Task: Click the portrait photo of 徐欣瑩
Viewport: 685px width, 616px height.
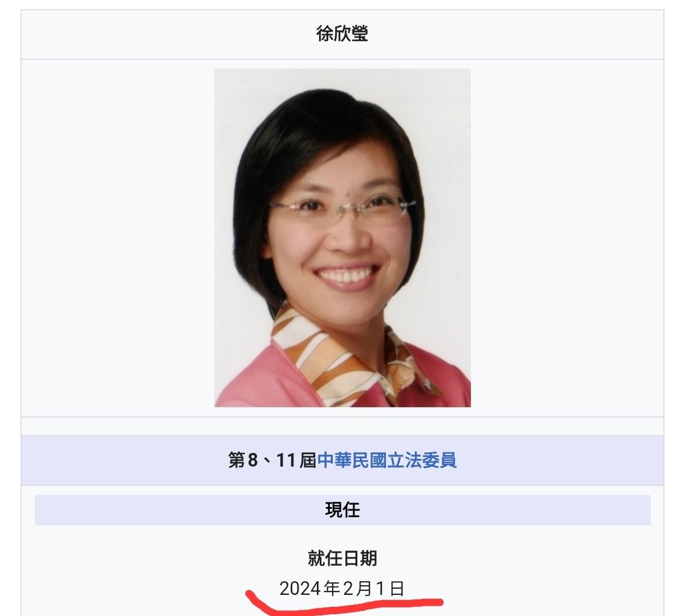Action: click(342, 238)
